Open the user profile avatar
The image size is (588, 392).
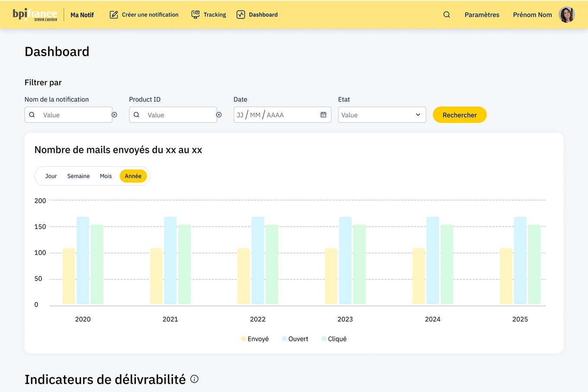coord(566,15)
